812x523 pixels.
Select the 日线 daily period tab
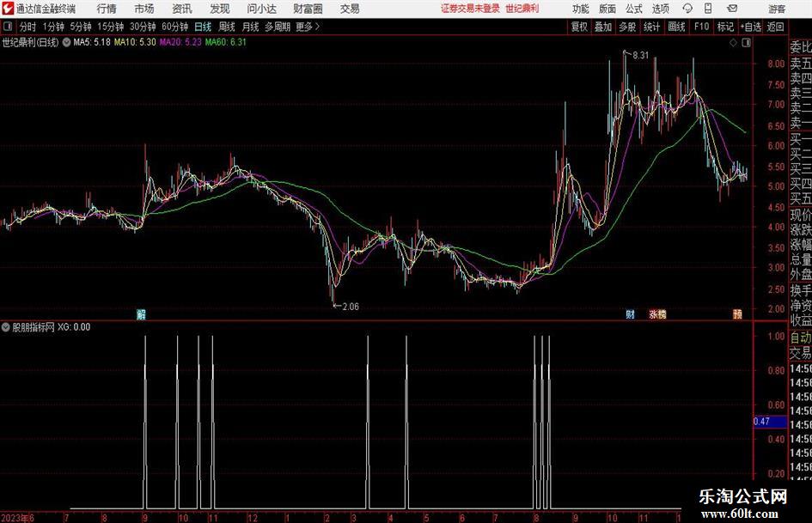[203, 27]
